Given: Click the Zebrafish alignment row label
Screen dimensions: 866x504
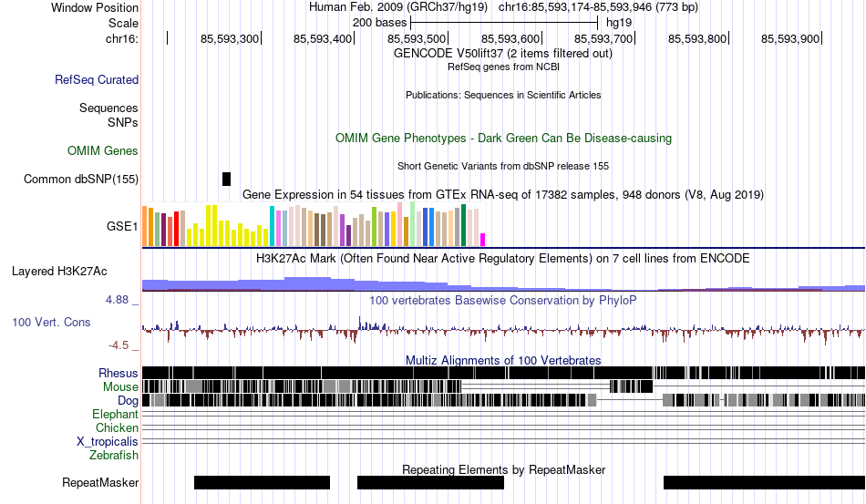Looking at the screenshot, I should pos(114,456).
